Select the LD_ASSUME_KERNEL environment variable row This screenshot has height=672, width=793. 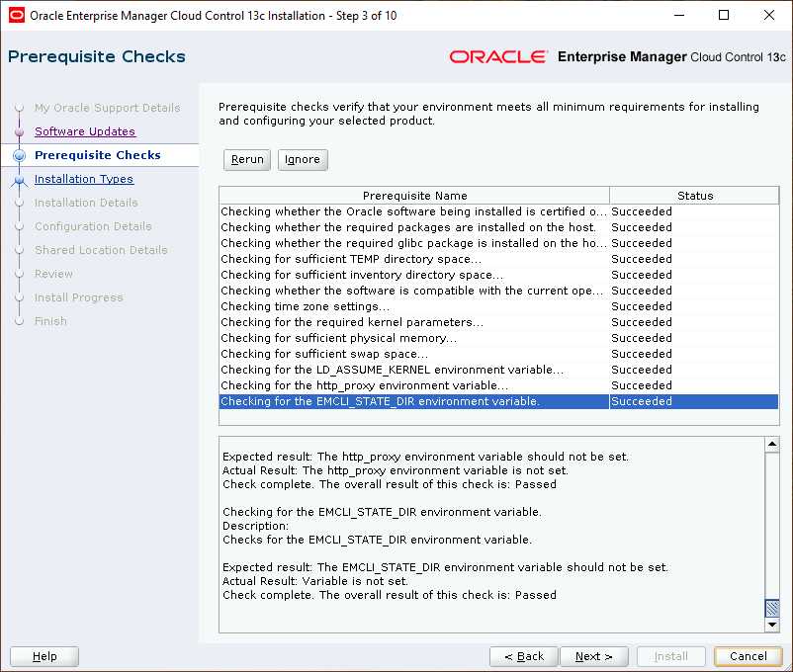click(498, 370)
